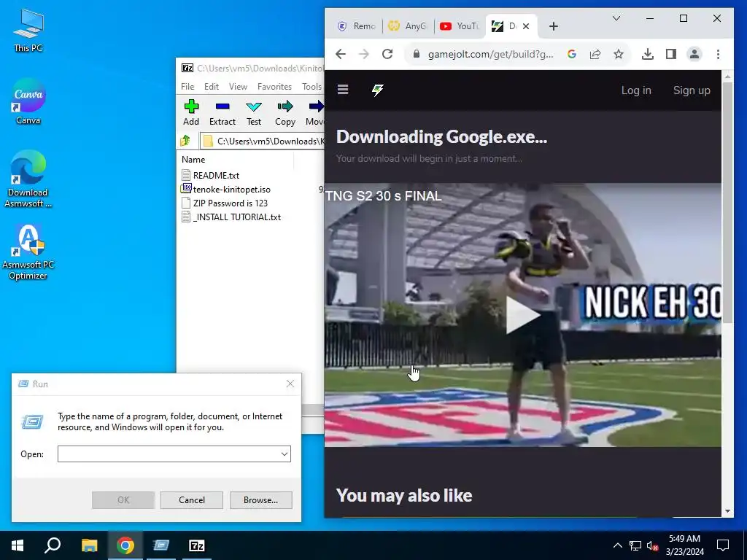Reload the Game Jolt page
The image size is (747, 560).
387,54
